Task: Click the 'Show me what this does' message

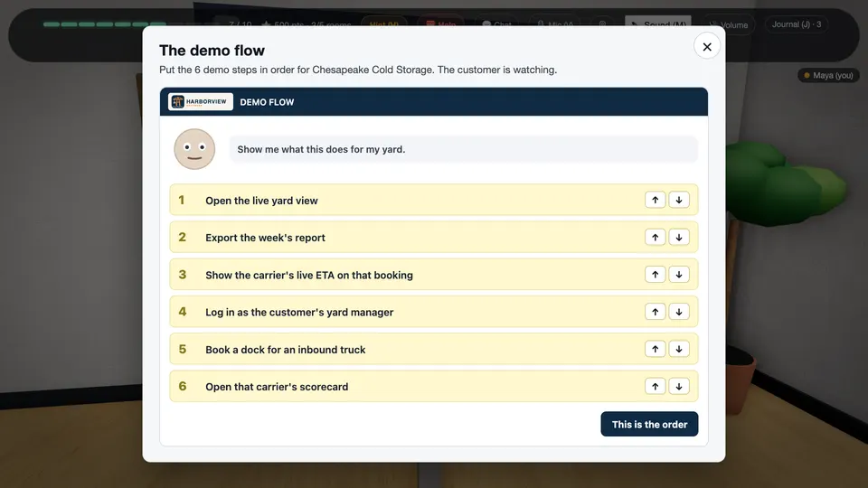Action: pos(463,149)
